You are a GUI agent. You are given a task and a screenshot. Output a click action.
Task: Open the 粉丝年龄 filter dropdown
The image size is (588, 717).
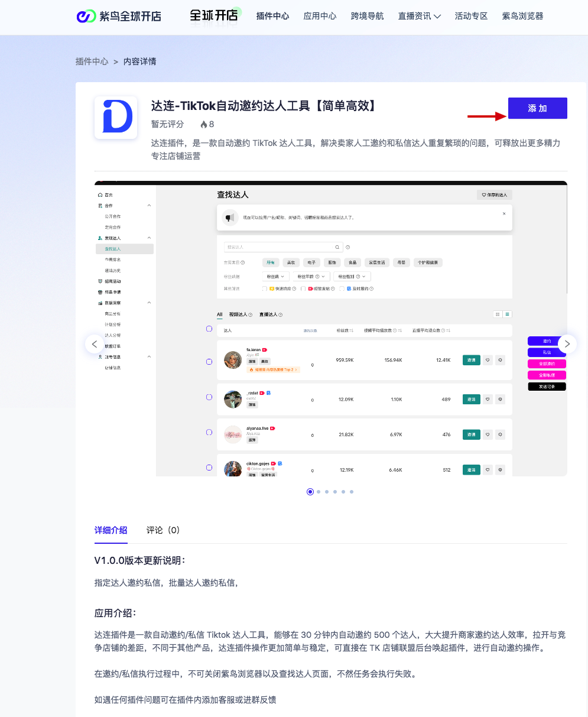[x=311, y=276]
